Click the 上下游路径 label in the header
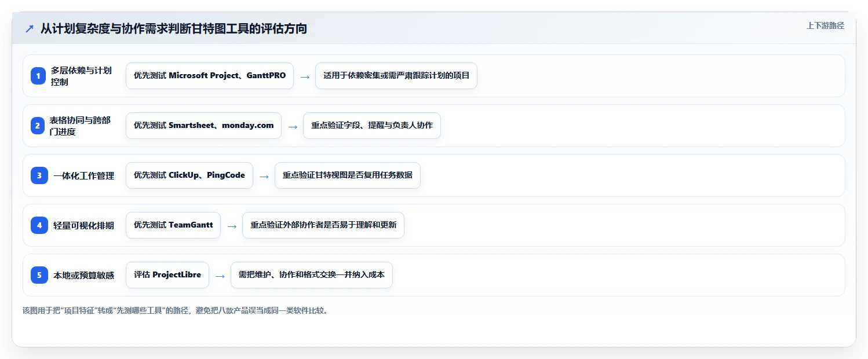 (x=825, y=25)
